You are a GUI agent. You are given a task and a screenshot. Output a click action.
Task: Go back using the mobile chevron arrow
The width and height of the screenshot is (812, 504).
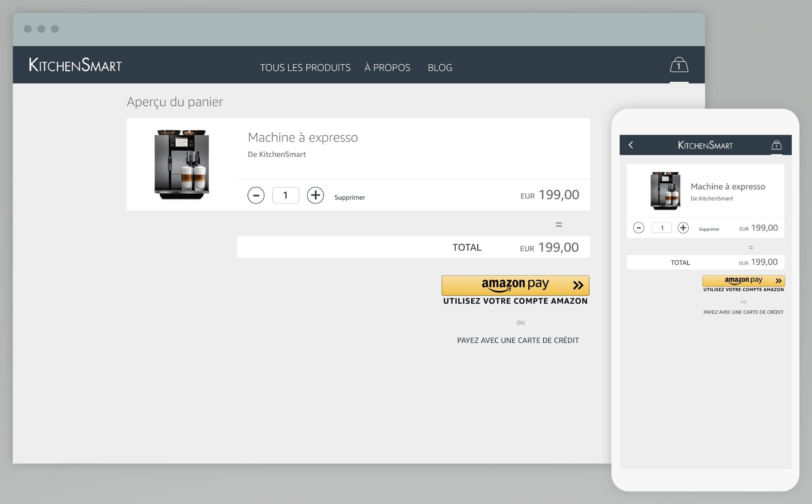631,145
